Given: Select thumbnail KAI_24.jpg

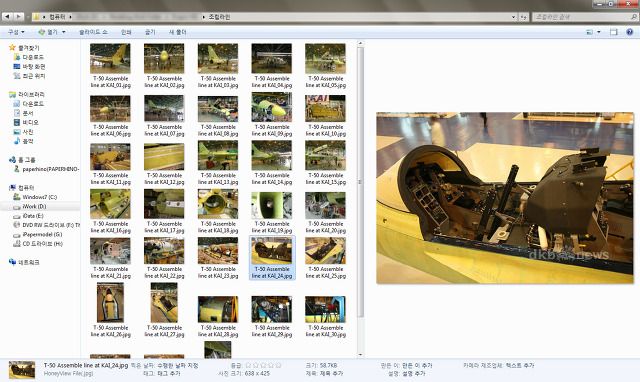Looking at the screenshot, I should point(271,251).
